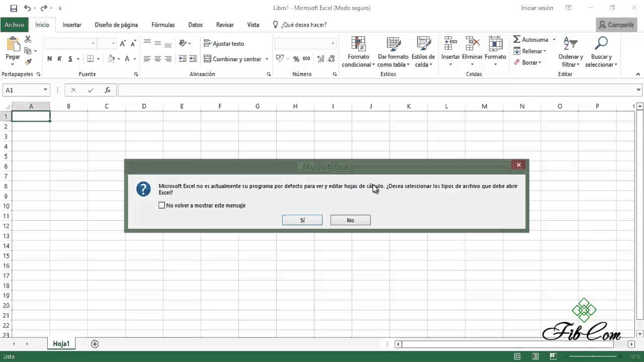Switch to the Fórmulas tab
644x362 pixels.
pos(163,25)
